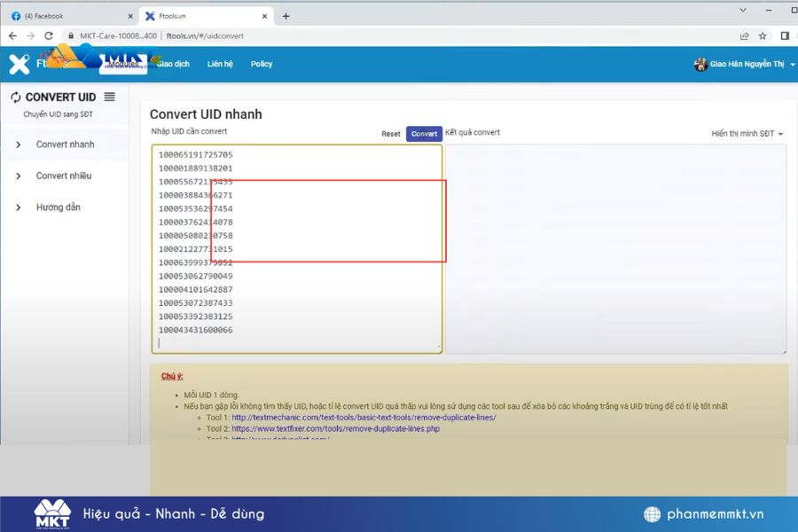The height and width of the screenshot is (532, 798).
Task: Open the Hiển thị mình SĐT dropdown
Action: (x=747, y=132)
